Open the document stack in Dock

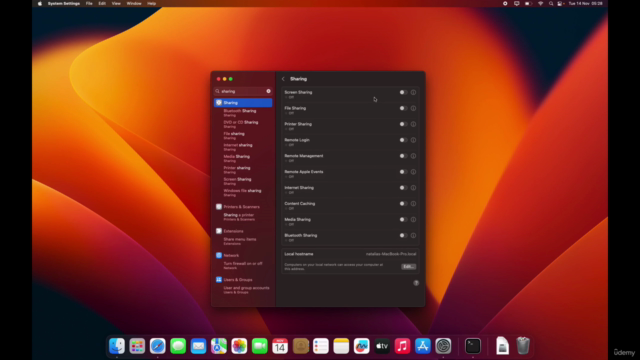[502, 346]
